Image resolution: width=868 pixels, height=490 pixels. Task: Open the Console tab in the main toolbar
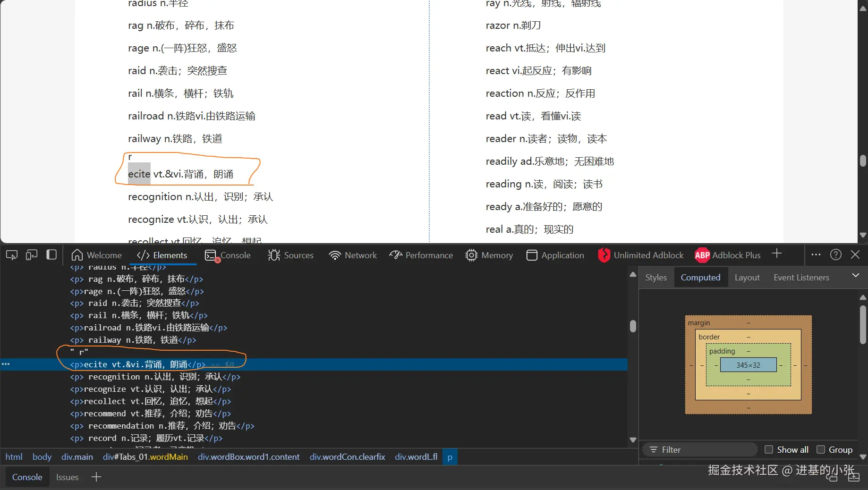(228, 255)
